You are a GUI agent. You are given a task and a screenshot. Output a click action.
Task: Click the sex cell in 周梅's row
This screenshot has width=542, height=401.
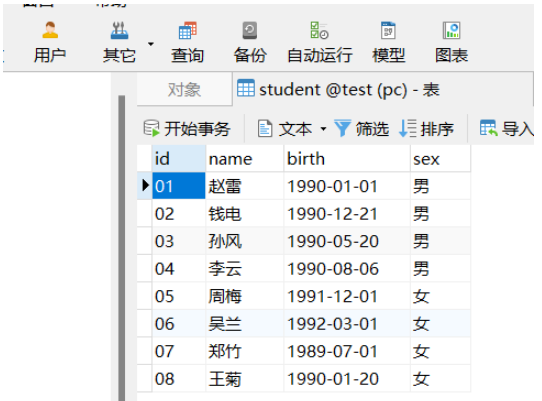[x=440, y=296]
